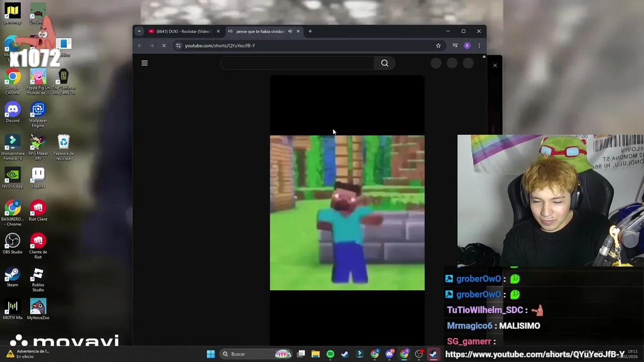Viewport: 644px width, 362px height.
Task: Click groberOwO username in first chat line
Action: 478,279
